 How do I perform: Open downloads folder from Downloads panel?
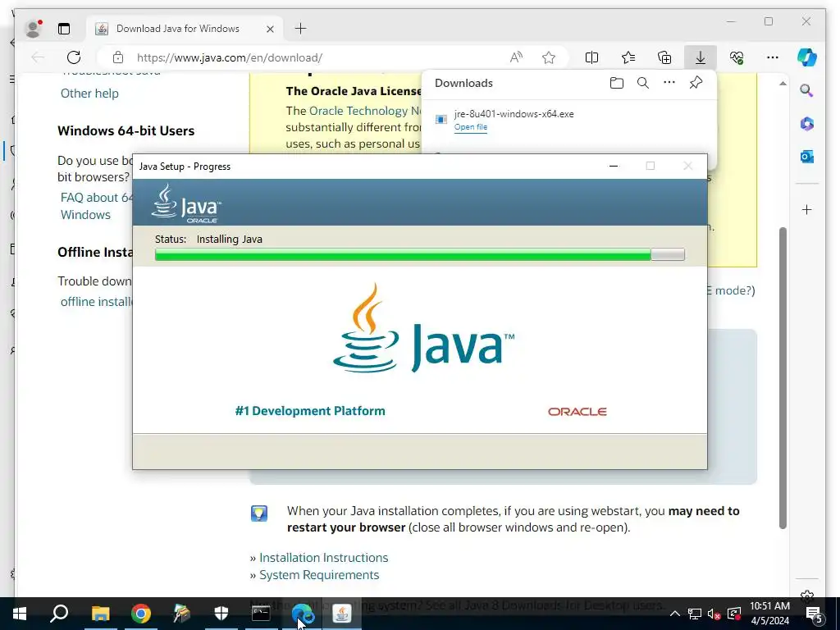617,83
